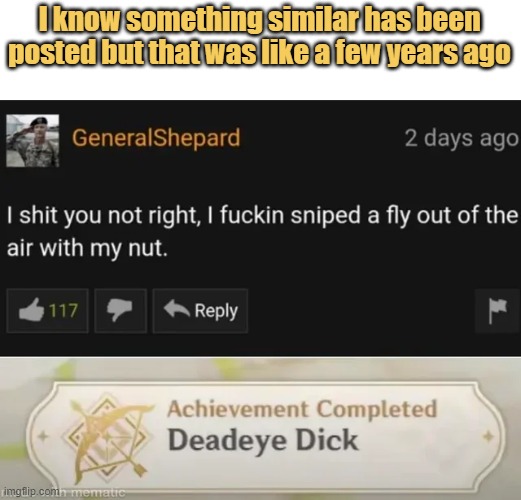Click the thumbs up like icon
Viewport: 521px width, 500px height.
tap(32, 310)
